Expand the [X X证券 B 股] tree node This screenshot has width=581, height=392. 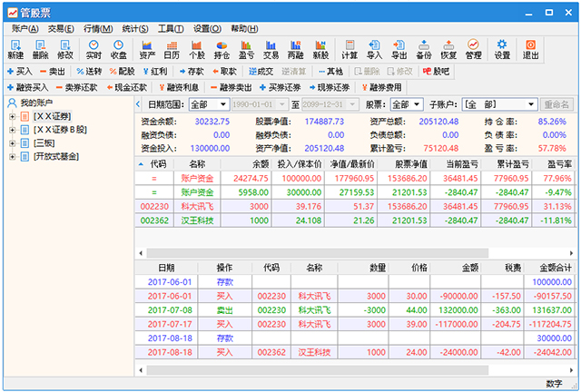pos(12,130)
